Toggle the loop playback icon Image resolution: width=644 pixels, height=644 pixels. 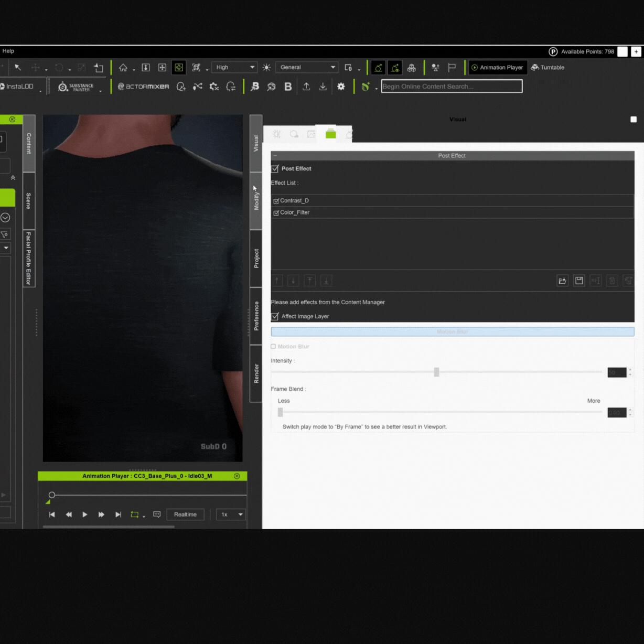[135, 514]
